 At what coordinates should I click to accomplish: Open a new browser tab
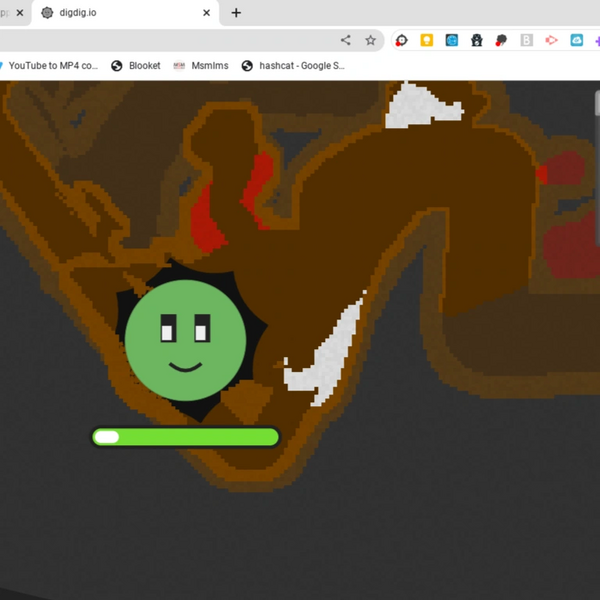click(x=236, y=13)
